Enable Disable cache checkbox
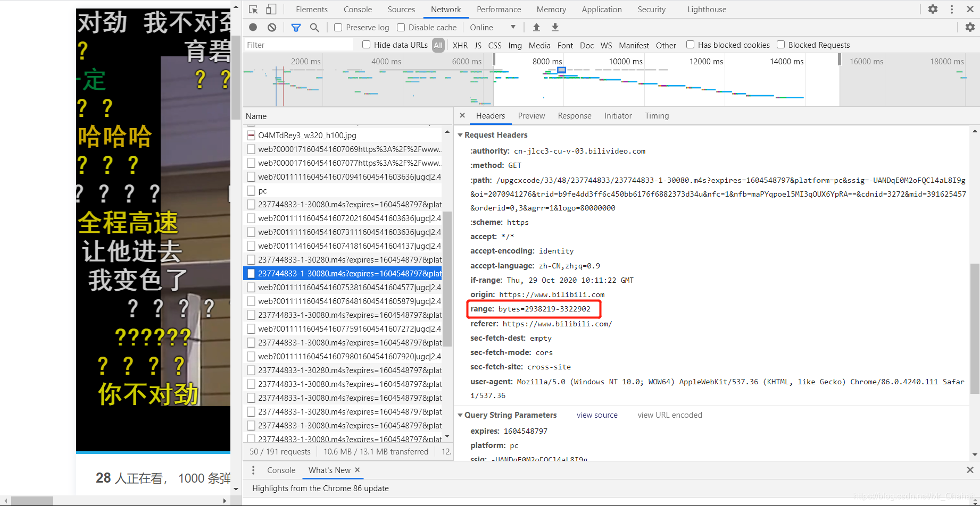The image size is (980, 506). 401,27
